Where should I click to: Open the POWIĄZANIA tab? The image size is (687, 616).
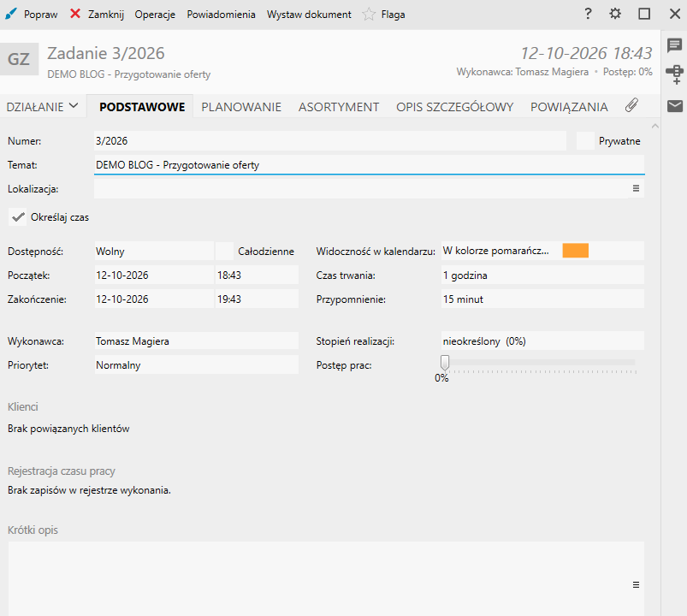click(x=569, y=107)
